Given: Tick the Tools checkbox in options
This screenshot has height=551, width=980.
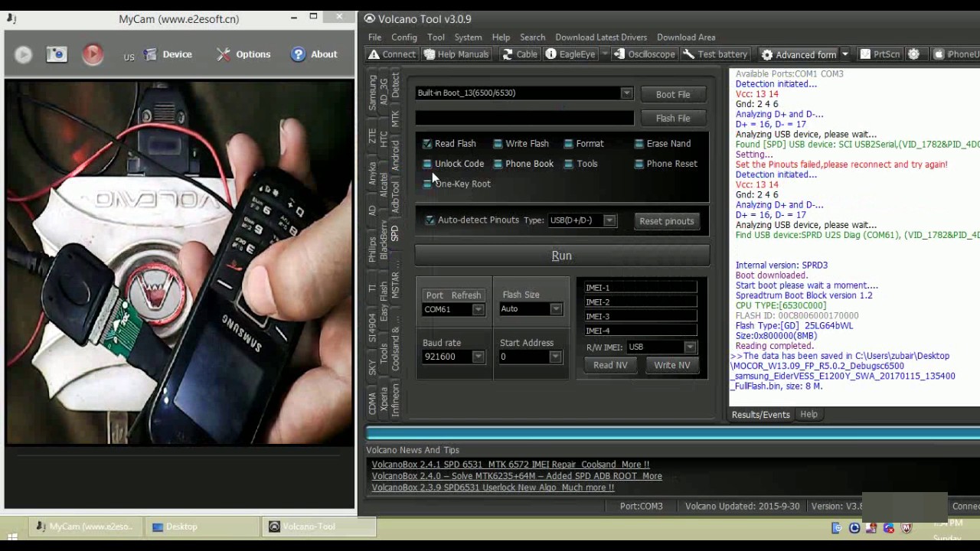Looking at the screenshot, I should [x=568, y=164].
